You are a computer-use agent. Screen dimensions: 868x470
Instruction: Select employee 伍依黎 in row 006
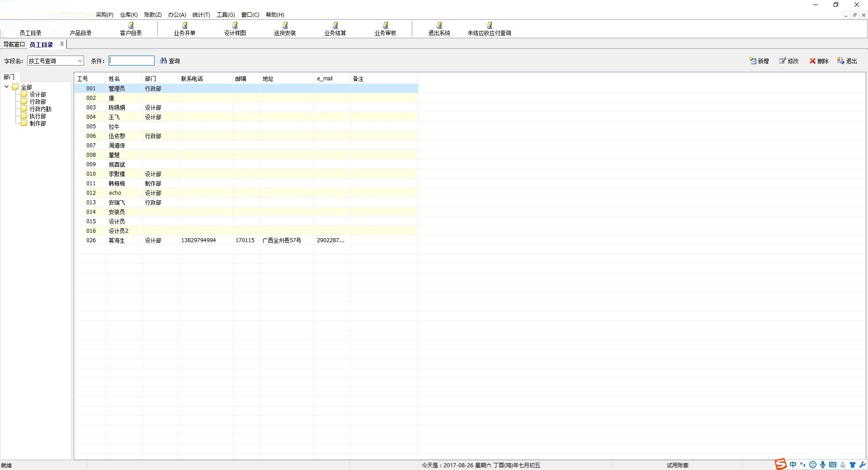[246, 136]
